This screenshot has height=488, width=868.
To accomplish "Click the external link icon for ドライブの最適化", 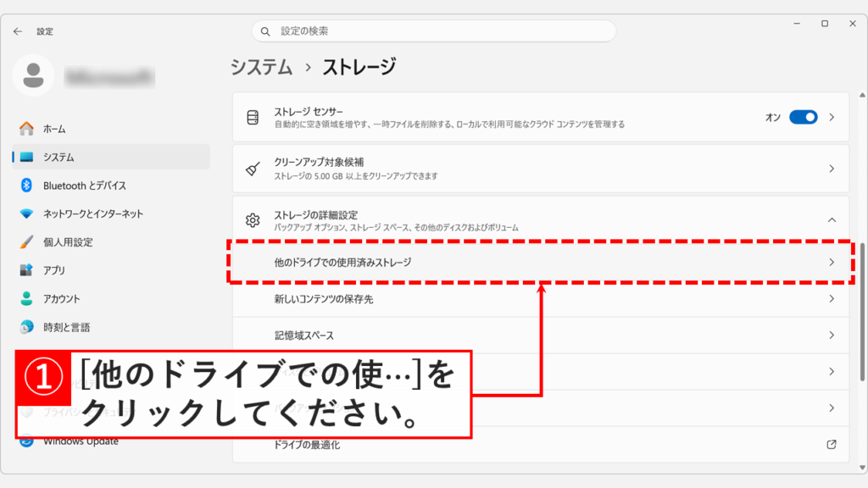I will coord(832,444).
